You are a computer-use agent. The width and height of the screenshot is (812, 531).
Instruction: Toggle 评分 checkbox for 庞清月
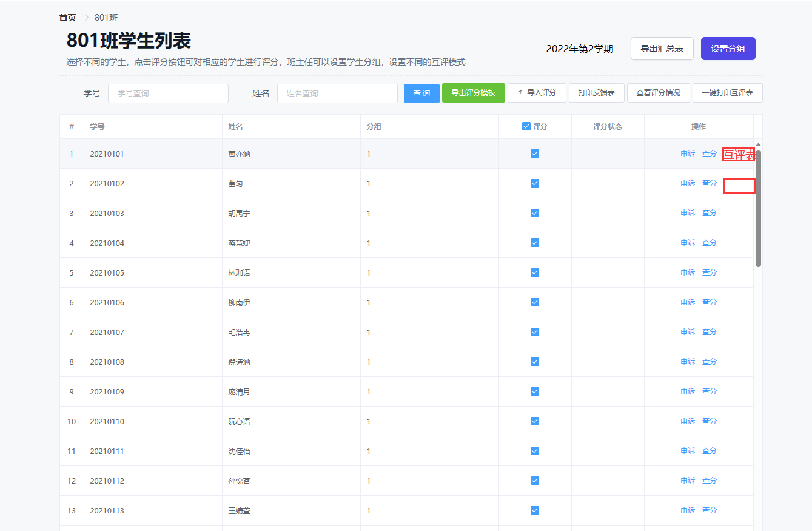pyautogui.click(x=535, y=391)
